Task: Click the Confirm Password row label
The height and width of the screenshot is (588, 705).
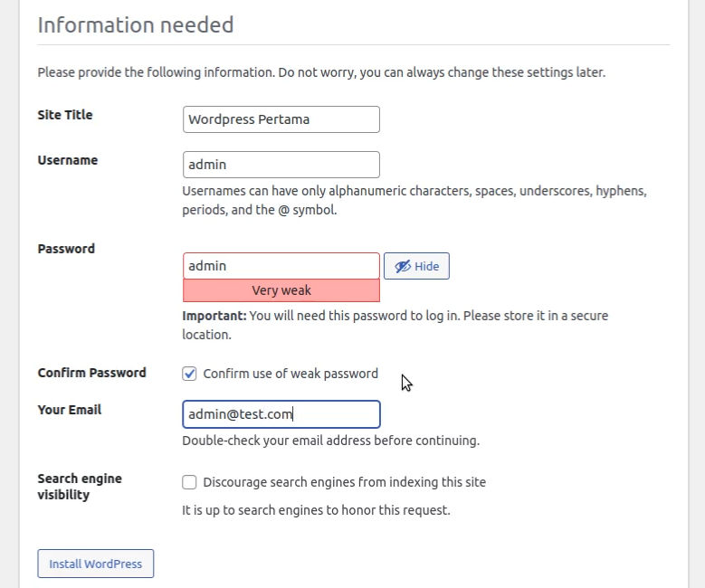Action: coord(91,373)
